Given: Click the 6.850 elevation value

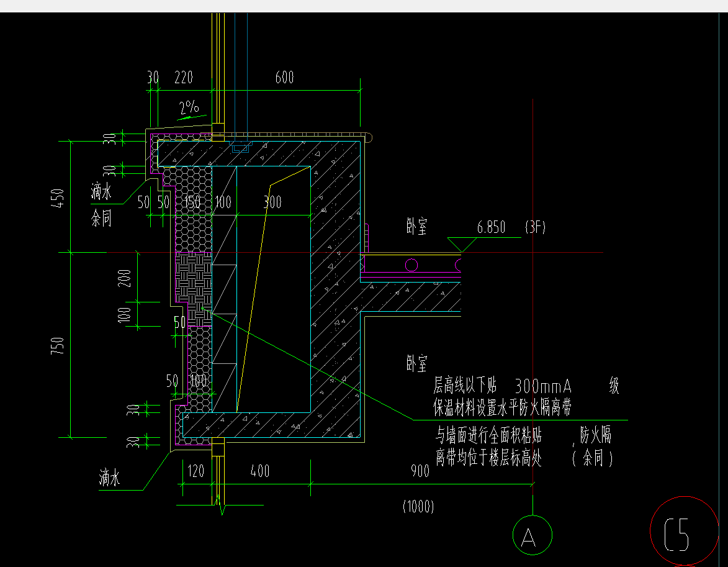Looking at the screenshot, I should (x=491, y=228).
